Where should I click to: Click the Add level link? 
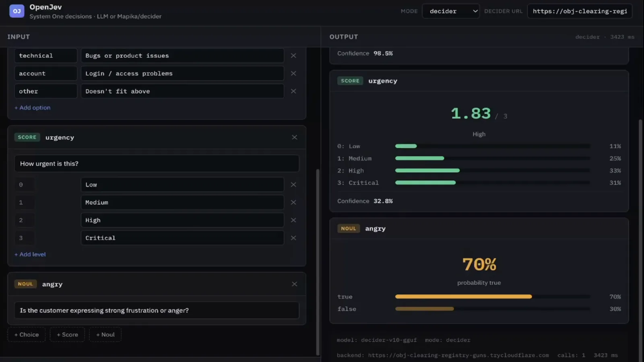[30, 255]
